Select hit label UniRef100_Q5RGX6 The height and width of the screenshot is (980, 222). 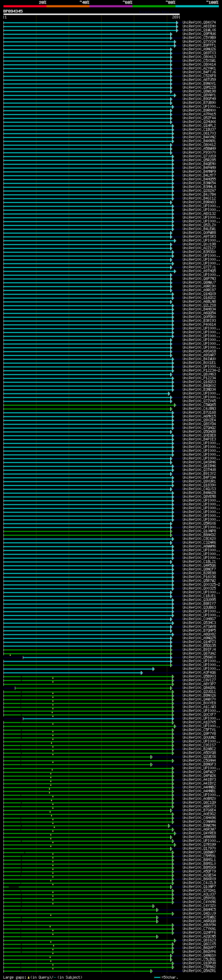199,524
